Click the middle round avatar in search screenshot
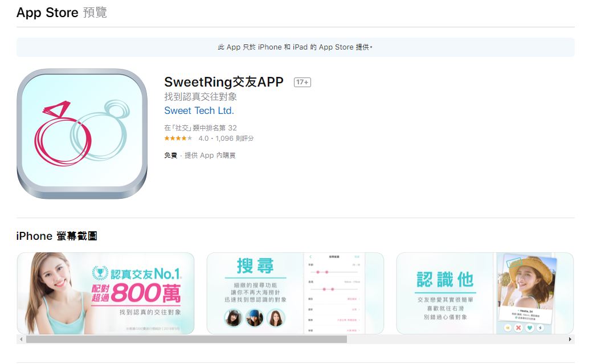This screenshot has height=364, width=601. click(255, 318)
